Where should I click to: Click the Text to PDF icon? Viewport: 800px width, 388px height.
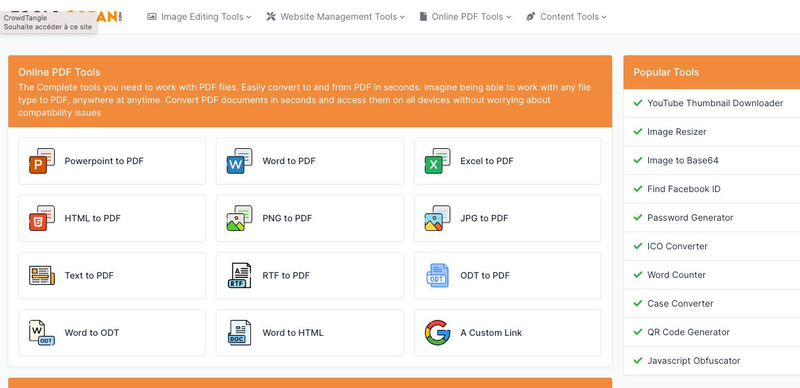click(42, 275)
